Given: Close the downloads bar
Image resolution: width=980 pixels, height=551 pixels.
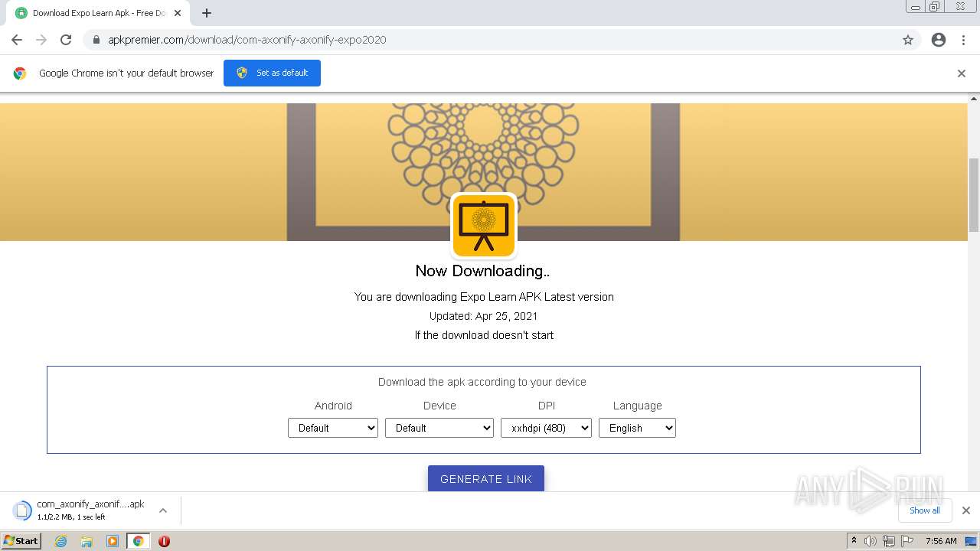Looking at the screenshot, I should pyautogui.click(x=966, y=510).
